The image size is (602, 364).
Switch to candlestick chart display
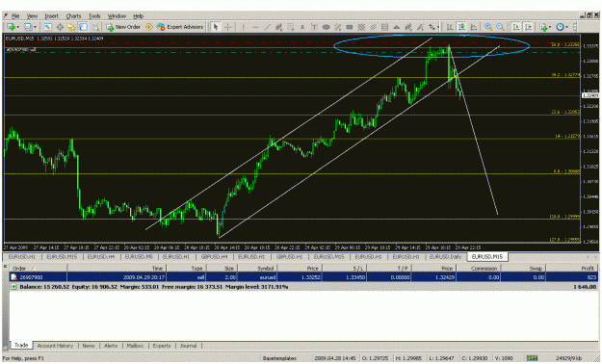pos(461,27)
